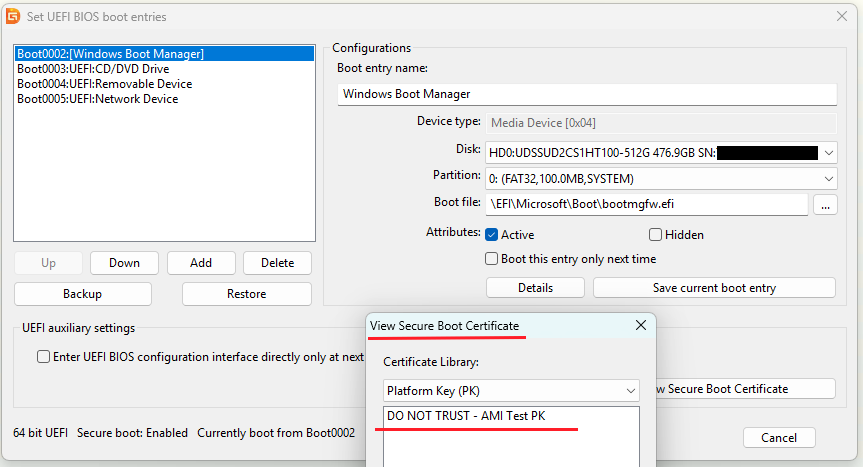The height and width of the screenshot is (467, 863).
Task: Click the Delete button
Action: click(x=277, y=263)
